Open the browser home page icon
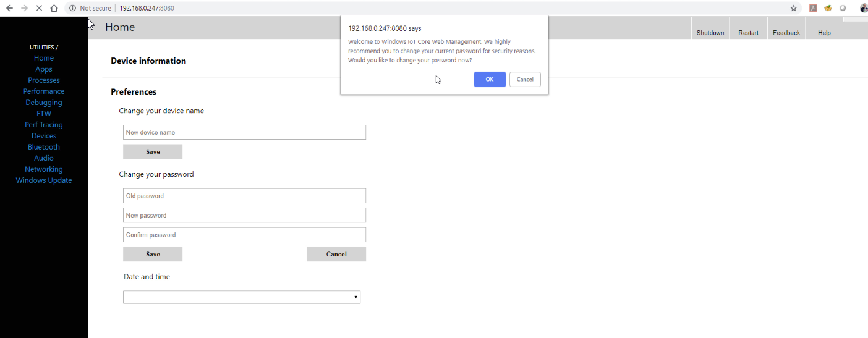This screenshot has width=868, height=338. [54, 8]
